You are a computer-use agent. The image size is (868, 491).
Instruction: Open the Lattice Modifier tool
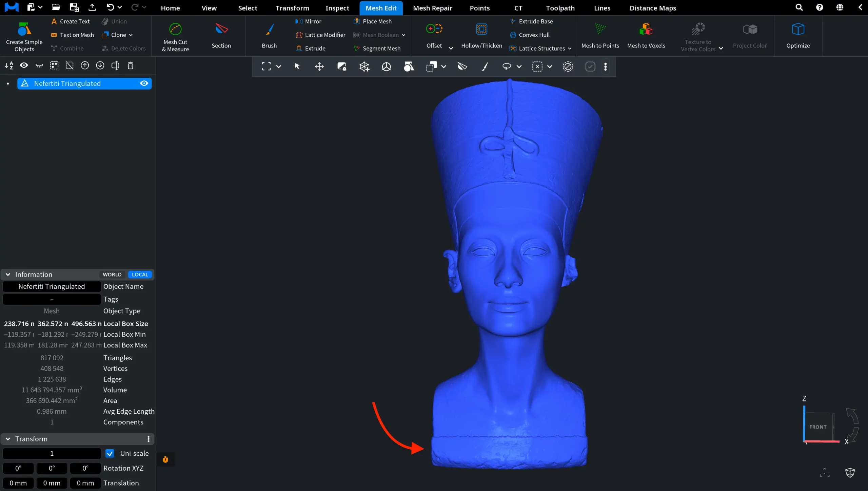click(x=321, y=35)
